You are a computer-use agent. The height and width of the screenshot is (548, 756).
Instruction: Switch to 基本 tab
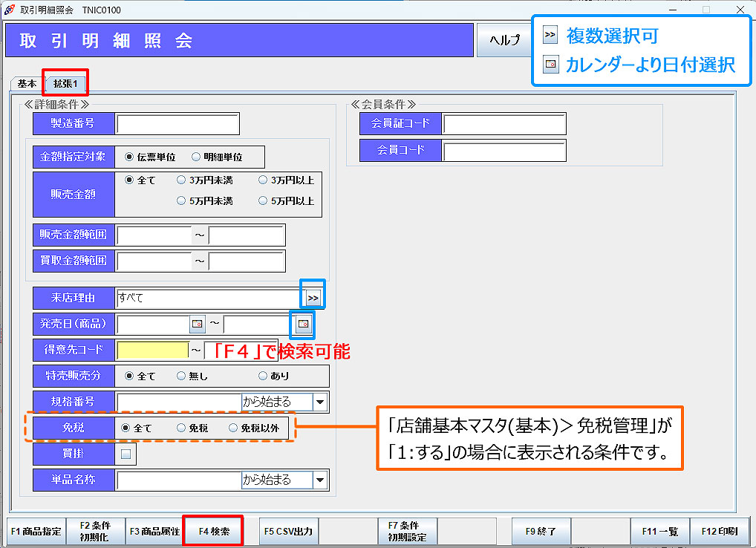(27, 83)
